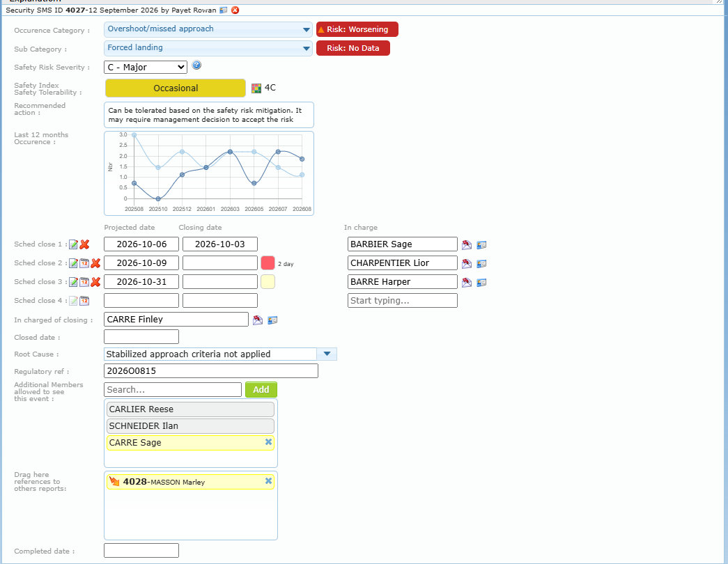
Task: Edit Sched close 1 with the pencil icon
Action: click(x=73, y=244)
